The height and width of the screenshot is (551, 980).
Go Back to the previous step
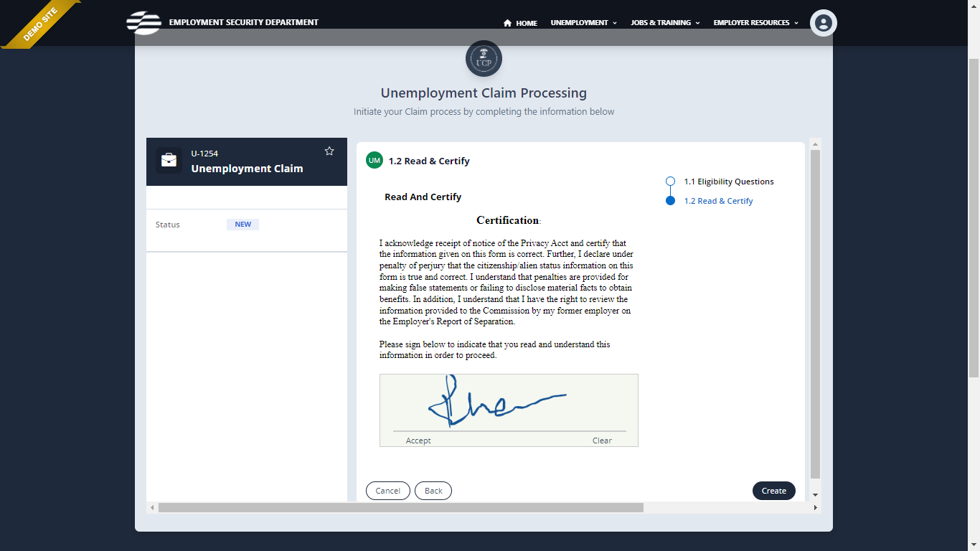pos(433,491)
